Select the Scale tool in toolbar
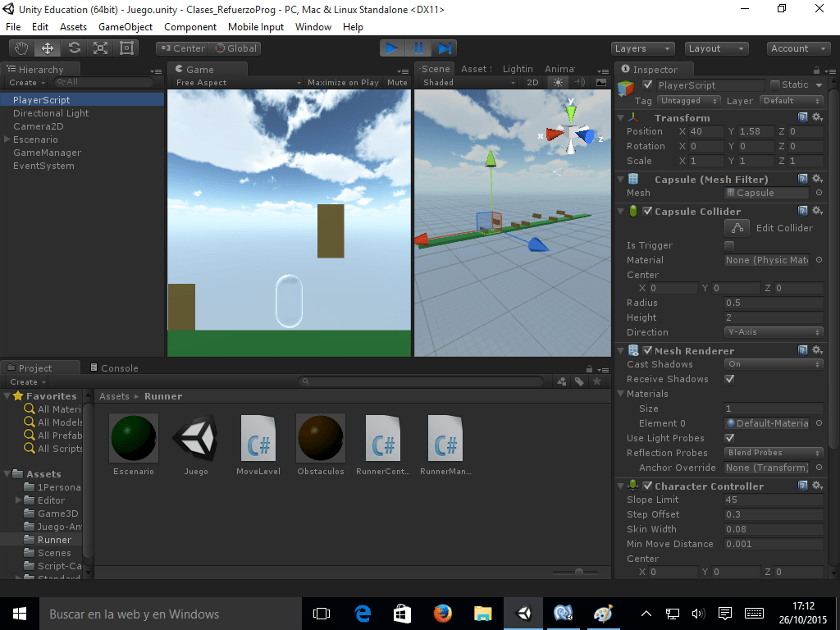The image size is (840, 630). 100,48
